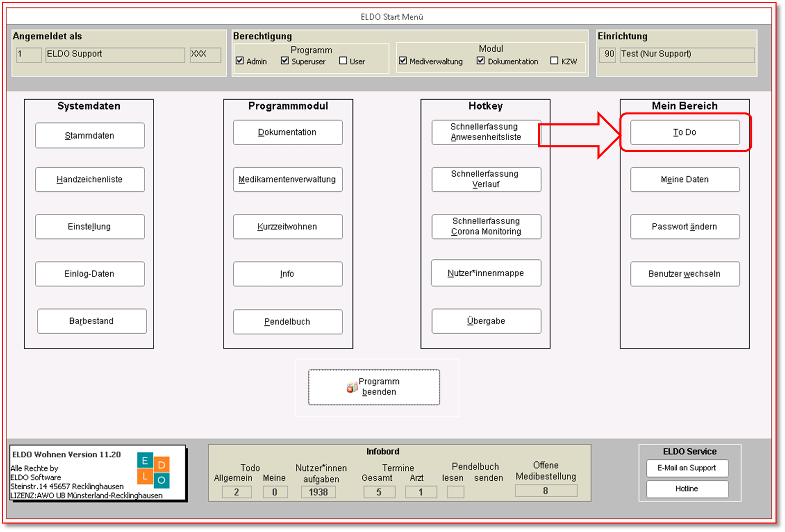Click the LIZENZ license text line

point(87,496)
